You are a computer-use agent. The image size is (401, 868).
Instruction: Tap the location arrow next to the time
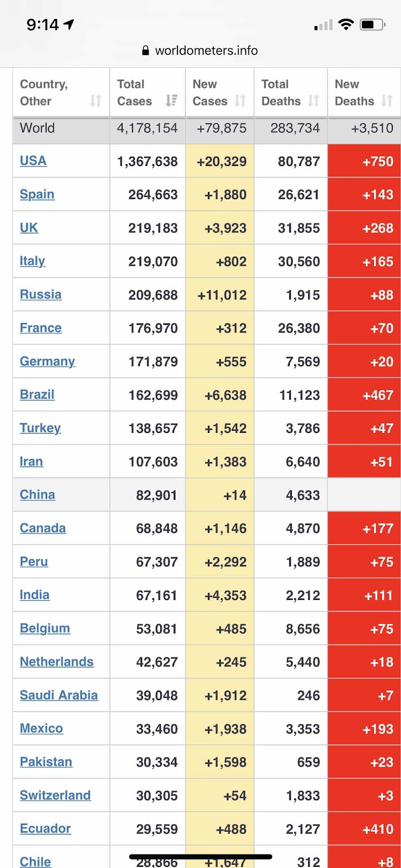(x=69, y=24)
